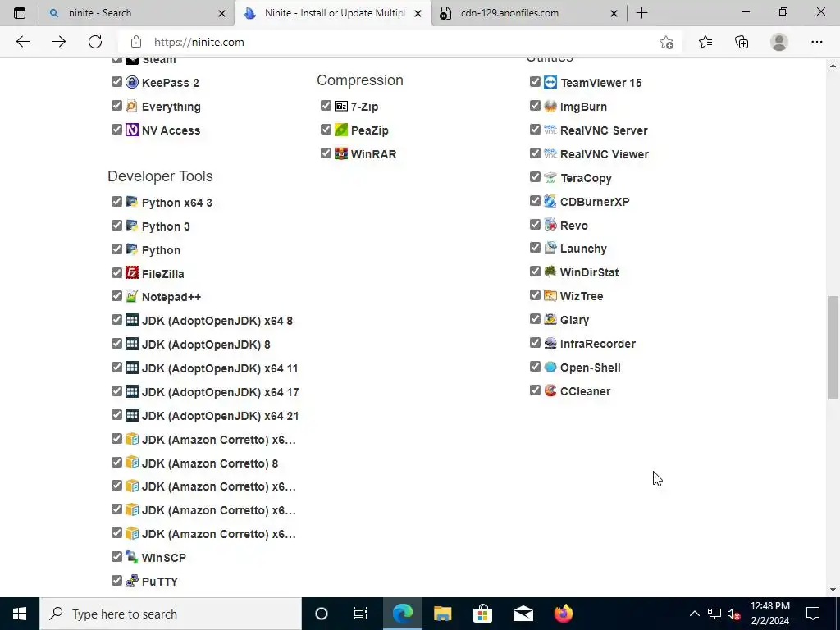840x630 pixels.
Task: Show hidden system tray icons
Action: pyautogui.click(x=694, y=614)
